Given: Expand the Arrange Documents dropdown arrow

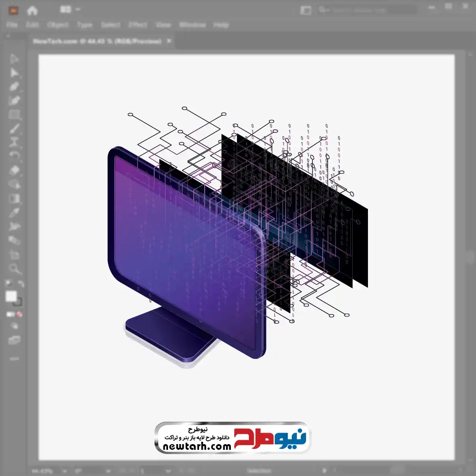Looking at the screenshot, I should click(x=78, y=10).
